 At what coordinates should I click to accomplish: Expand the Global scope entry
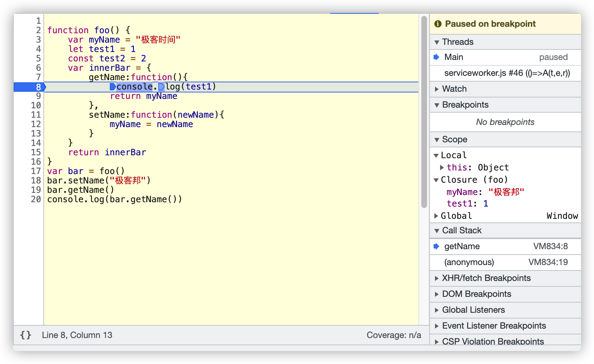436,216
